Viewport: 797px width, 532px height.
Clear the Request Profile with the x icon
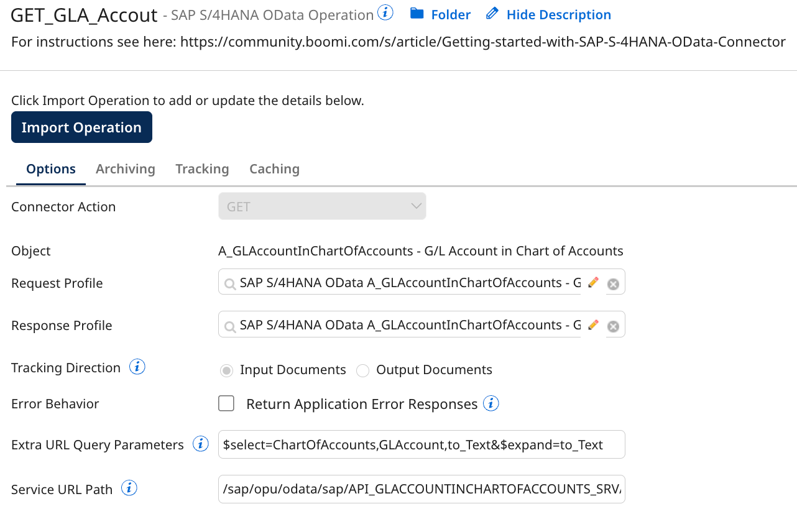click(x=613, y=283)
